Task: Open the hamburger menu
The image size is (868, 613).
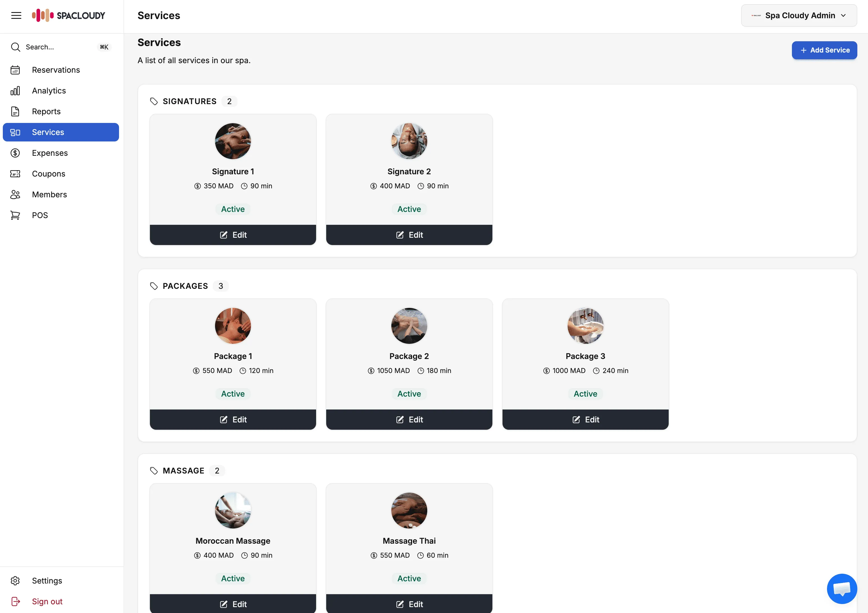Action: click(16, 15)
